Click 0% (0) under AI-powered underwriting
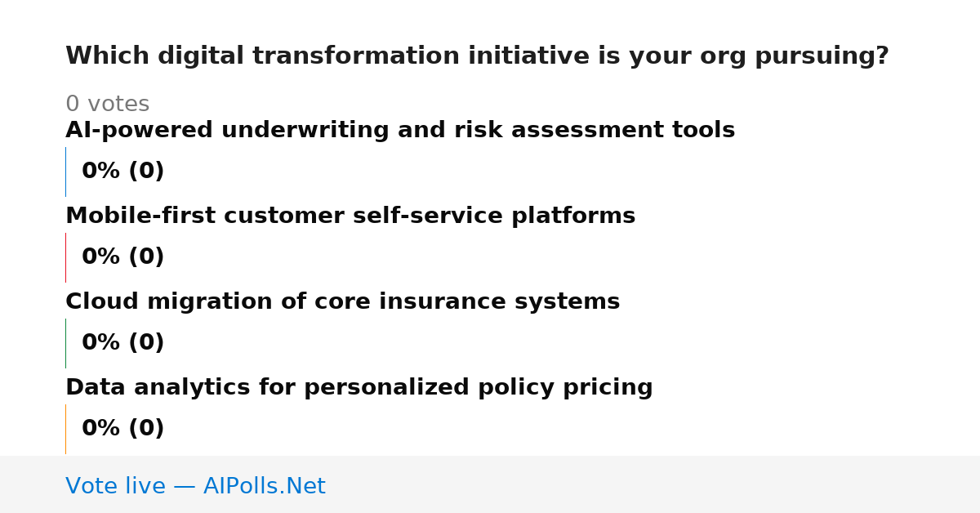Screen dimensions: 980x513 pyautogui.click(x=122, y=172)
